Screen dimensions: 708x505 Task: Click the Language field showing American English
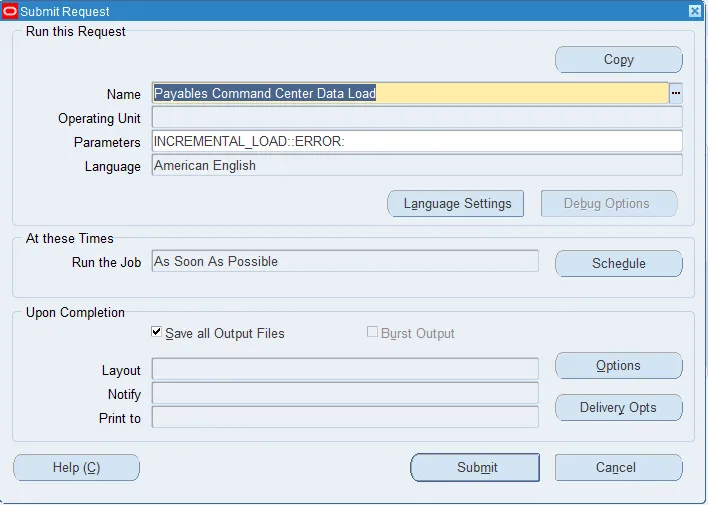(417, 165)
